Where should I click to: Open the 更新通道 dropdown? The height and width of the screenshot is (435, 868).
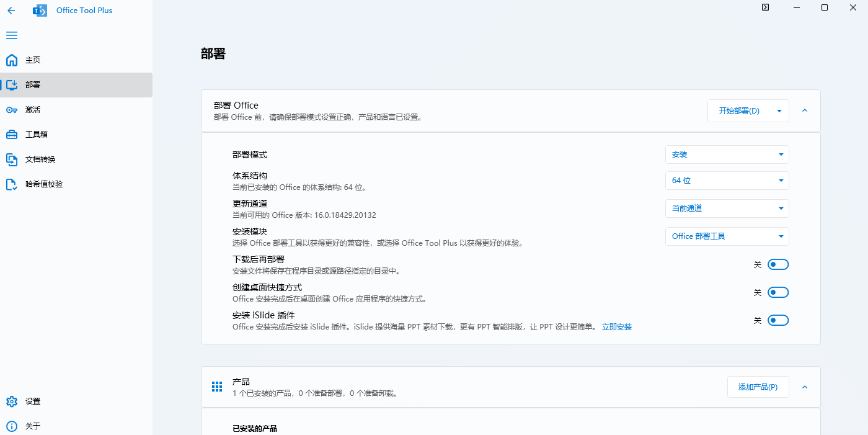(727, 209)
